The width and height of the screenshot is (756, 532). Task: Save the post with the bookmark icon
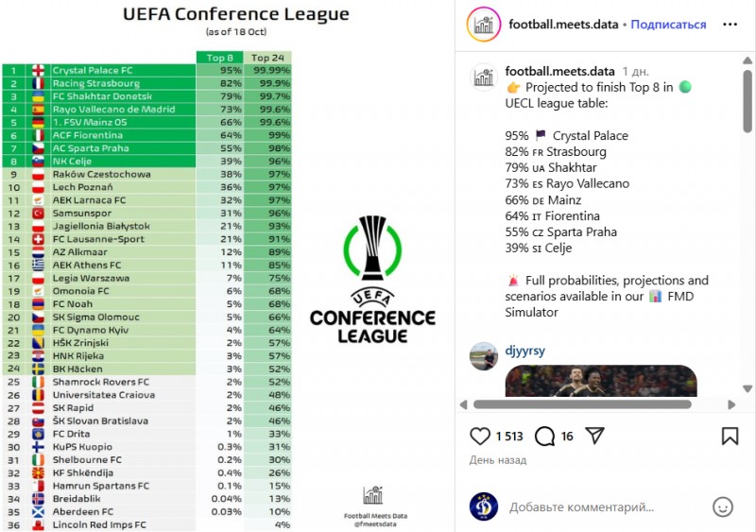coord(730,436)
